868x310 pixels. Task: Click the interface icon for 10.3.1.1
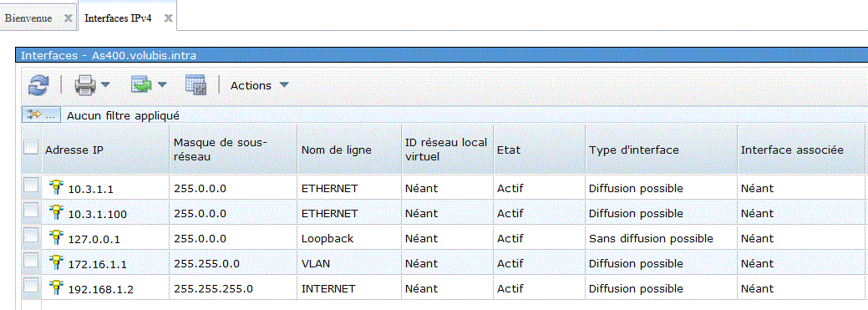point(56,188)
